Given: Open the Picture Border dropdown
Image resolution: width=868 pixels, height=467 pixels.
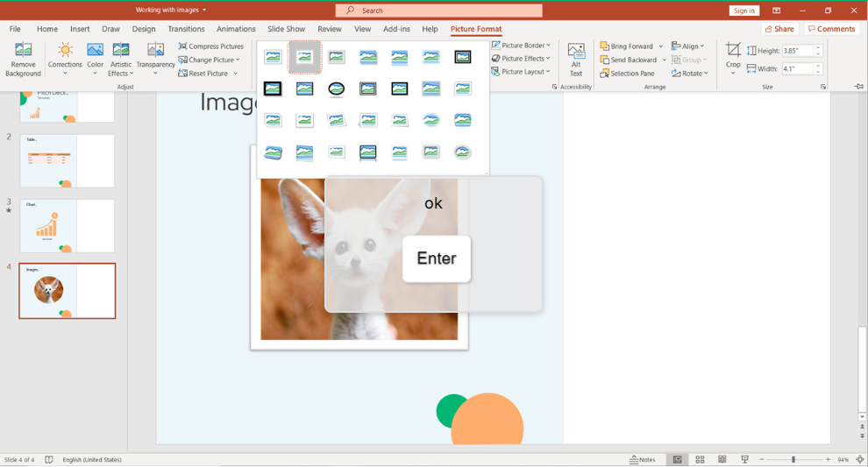Looking at the screenshot, I should point(521,46).
